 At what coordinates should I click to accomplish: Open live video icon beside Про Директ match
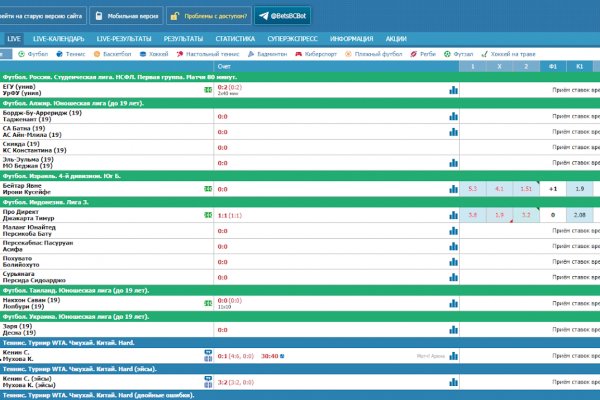point(208,214)
